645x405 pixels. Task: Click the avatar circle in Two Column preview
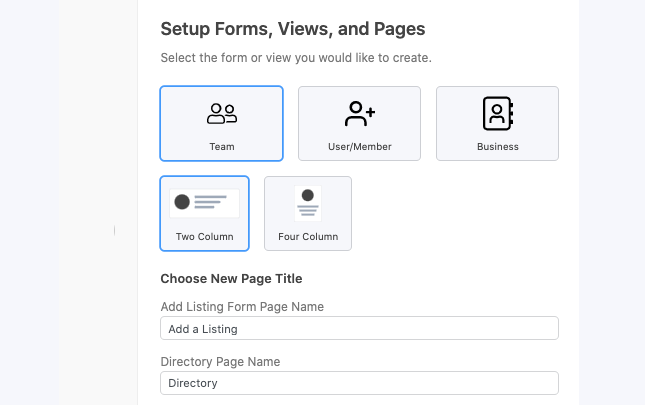click(x=182, y=202)
